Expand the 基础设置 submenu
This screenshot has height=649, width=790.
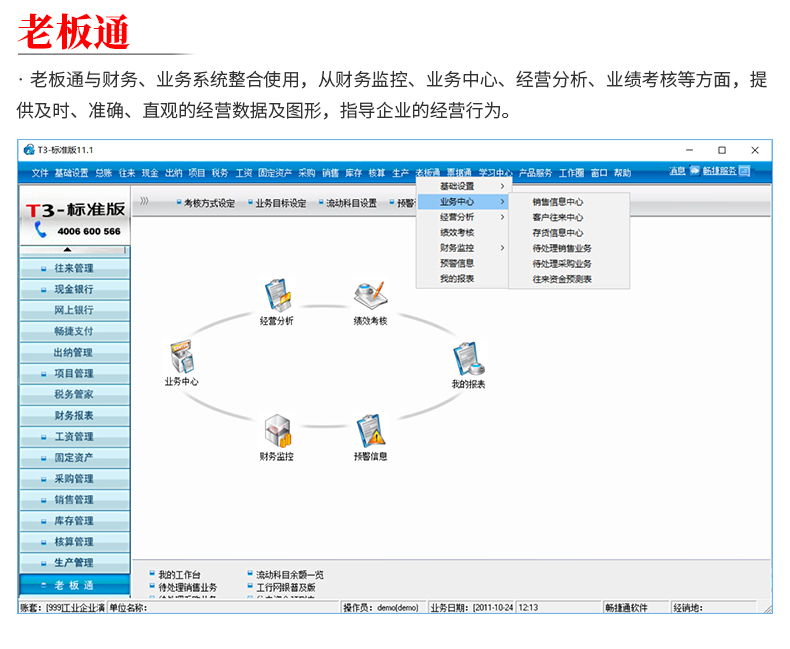click(462, 186)
